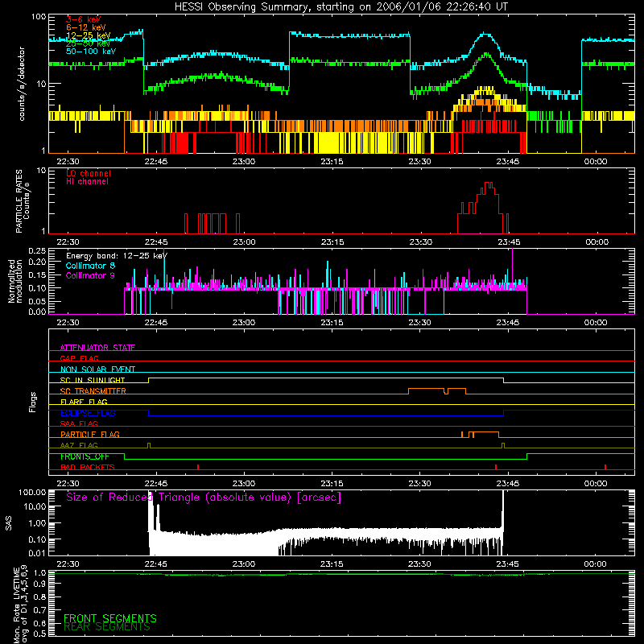This screenshot has width=644, height=644.
Task: Select the 'SAA_FLAG' label
Action: pos(79,423)
